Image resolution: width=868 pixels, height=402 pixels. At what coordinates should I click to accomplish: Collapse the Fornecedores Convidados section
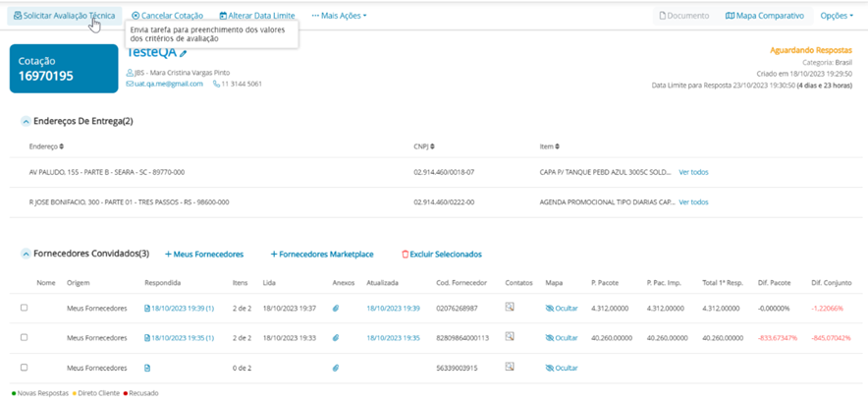coord(25,254)
